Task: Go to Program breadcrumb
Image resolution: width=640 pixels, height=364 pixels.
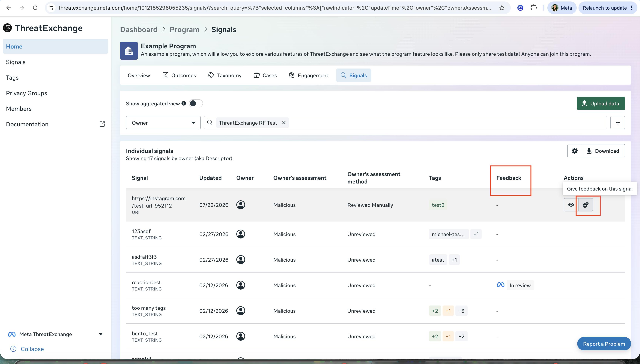Action: (x=184, y=29)
